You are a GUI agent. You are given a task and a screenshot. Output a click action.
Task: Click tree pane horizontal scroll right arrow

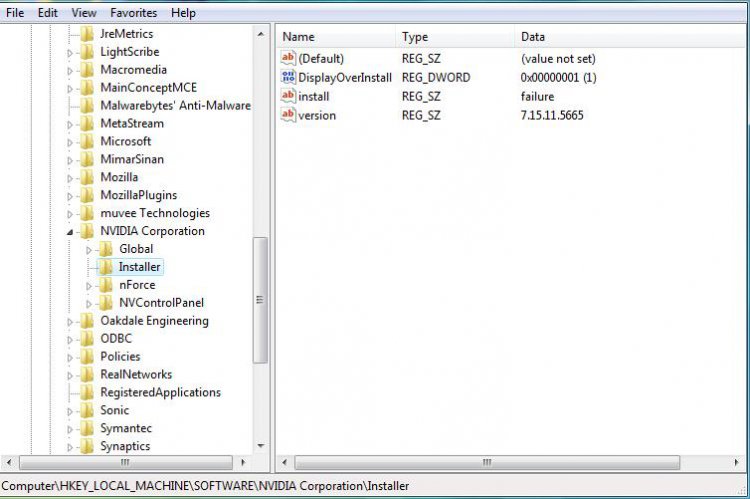(243, 463)
